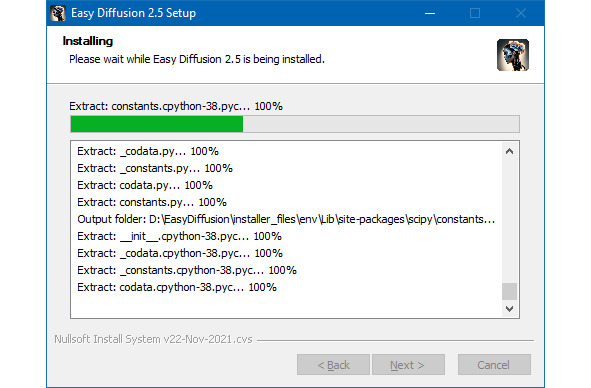
Task: Click the Next button
Action: (x=408, y=365)
